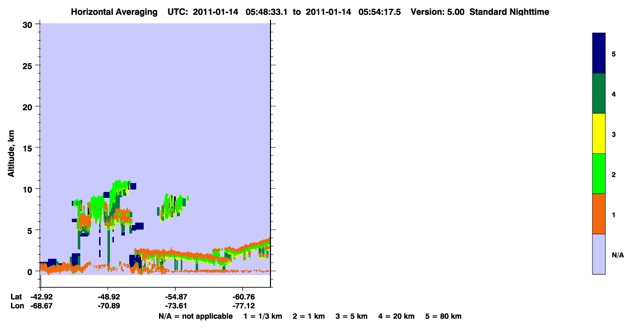Click the '1 = 1/3 km' legend text
The width and height of the screenshot is (644, 330).
click(x=263, y=316)
